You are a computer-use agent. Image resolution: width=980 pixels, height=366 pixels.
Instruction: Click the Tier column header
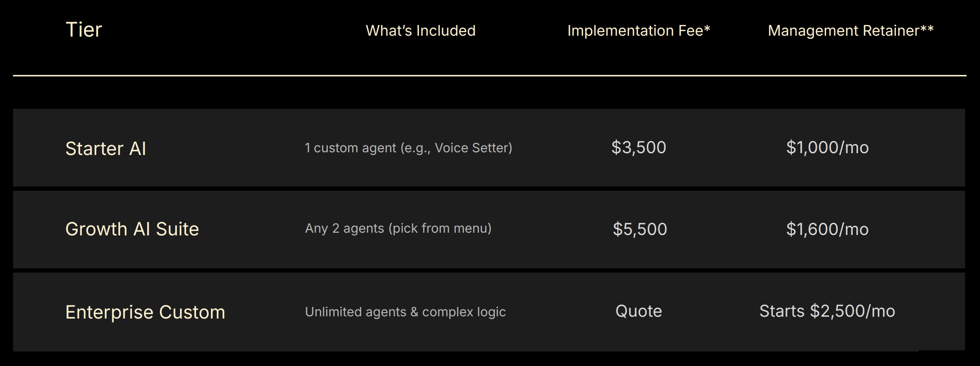tap(84, 30)
